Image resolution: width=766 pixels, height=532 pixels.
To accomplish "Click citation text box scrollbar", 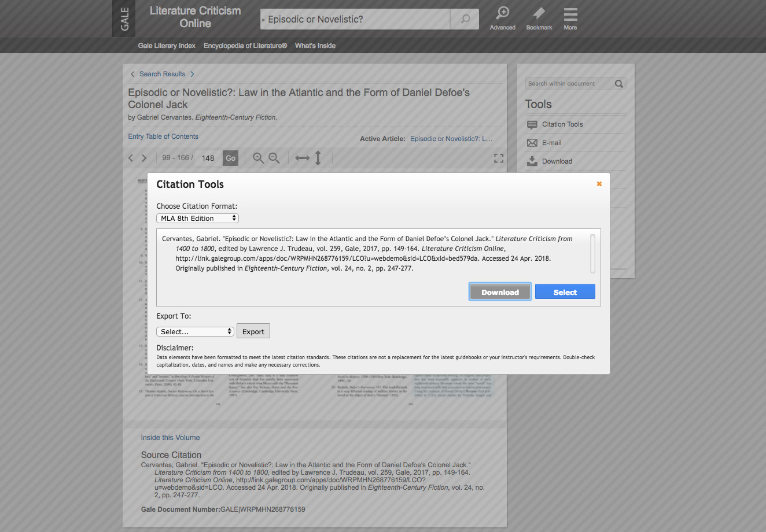I will pos(592,253).
